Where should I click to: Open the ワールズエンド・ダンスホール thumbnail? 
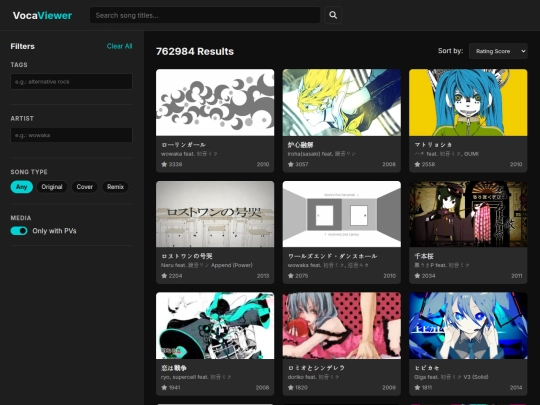(342, 214)
